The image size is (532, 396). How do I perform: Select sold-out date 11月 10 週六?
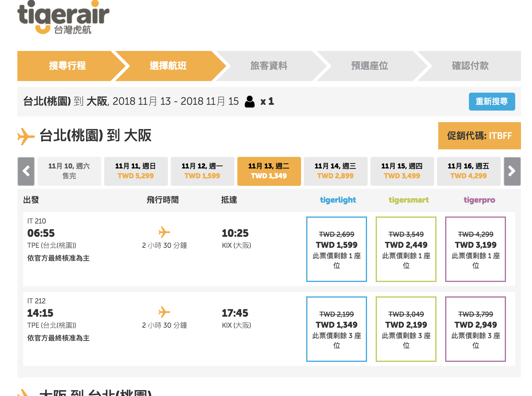tap(69, 171)
